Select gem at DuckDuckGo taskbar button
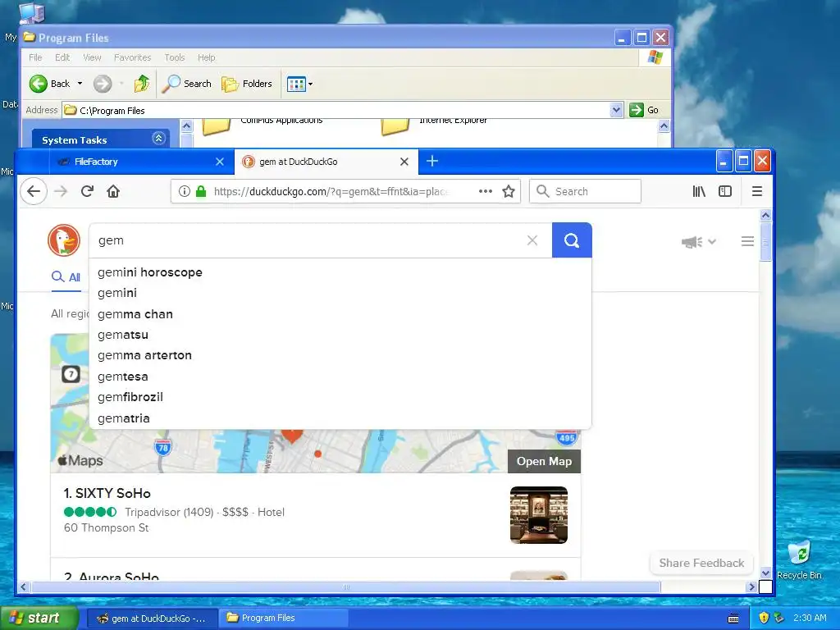Viewport: 840px width, 630px height. click(153, 618)
